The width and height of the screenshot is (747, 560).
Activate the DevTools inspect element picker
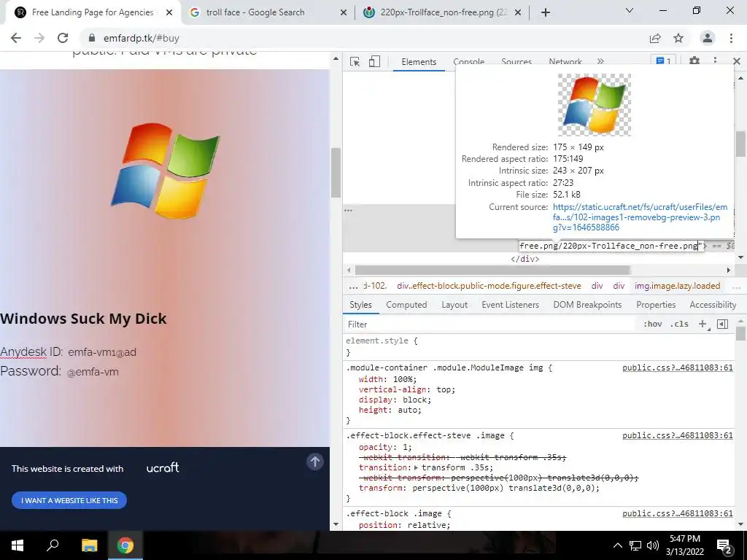355,61
